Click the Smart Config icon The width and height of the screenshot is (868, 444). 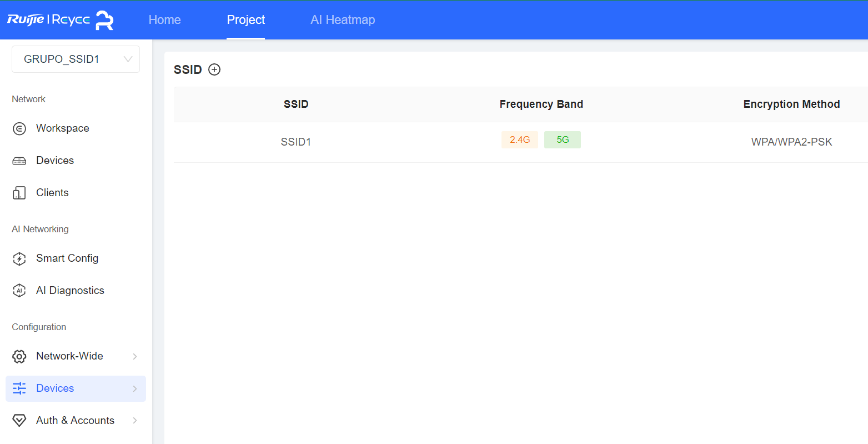point(19,258)
